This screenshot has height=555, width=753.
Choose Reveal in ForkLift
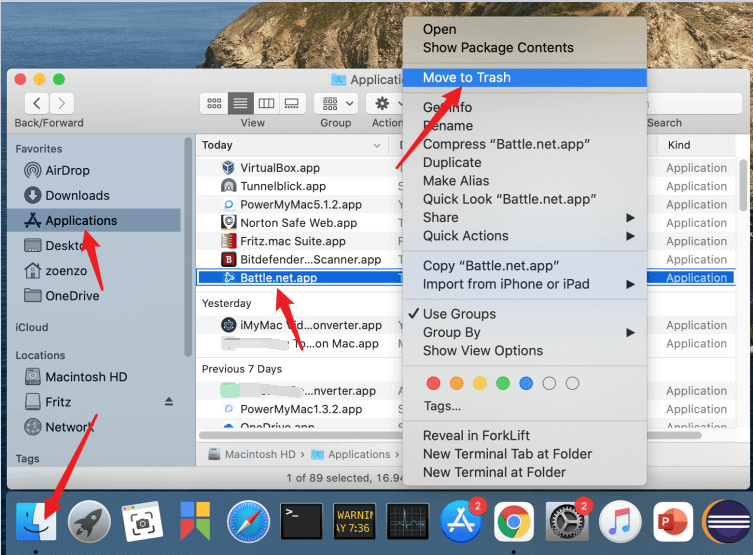[x=524, y=435]
